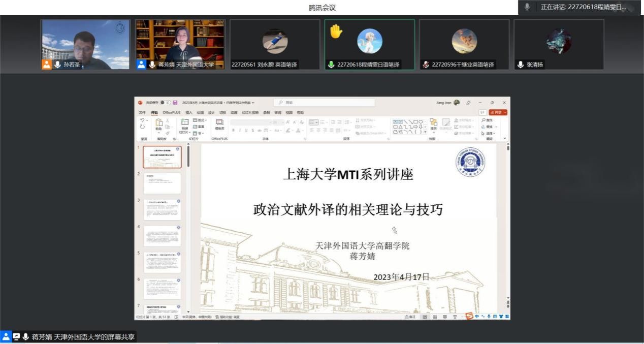Open the OfficePLUS template library icon
Screen dimensions: 644x344
(219, 123)
